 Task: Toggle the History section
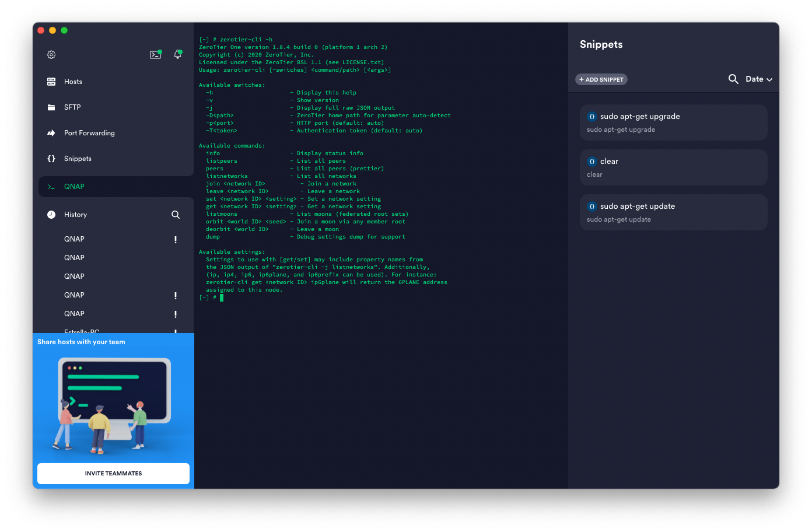click(x=75, y=215)
